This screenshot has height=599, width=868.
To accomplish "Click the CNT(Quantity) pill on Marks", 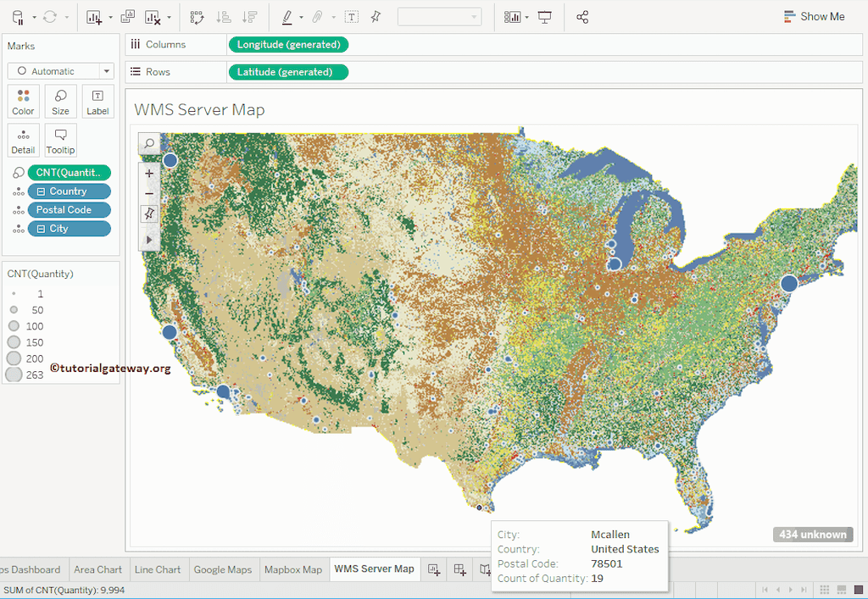I will (x=69, y=172).
